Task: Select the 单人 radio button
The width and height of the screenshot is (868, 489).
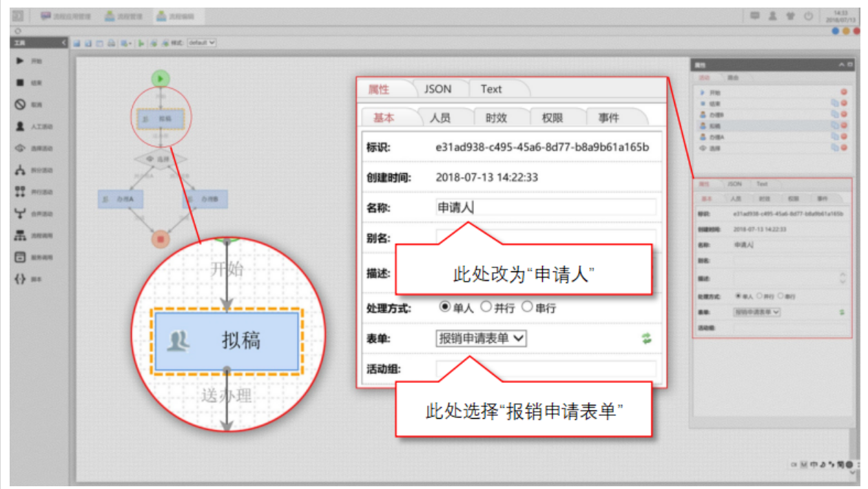Action: (444, 307)
